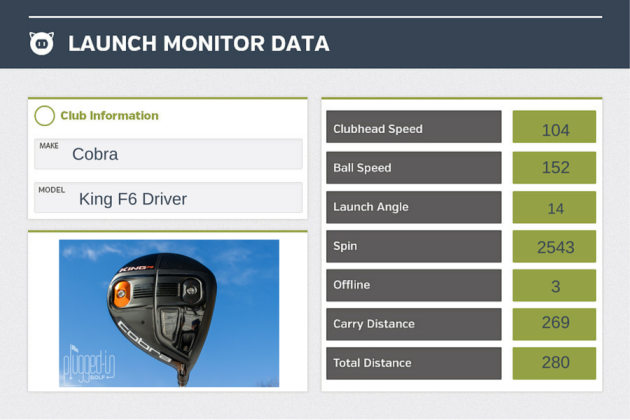Click the Ball Speed label
Screen dimensions: 630x420
[414, 168]
